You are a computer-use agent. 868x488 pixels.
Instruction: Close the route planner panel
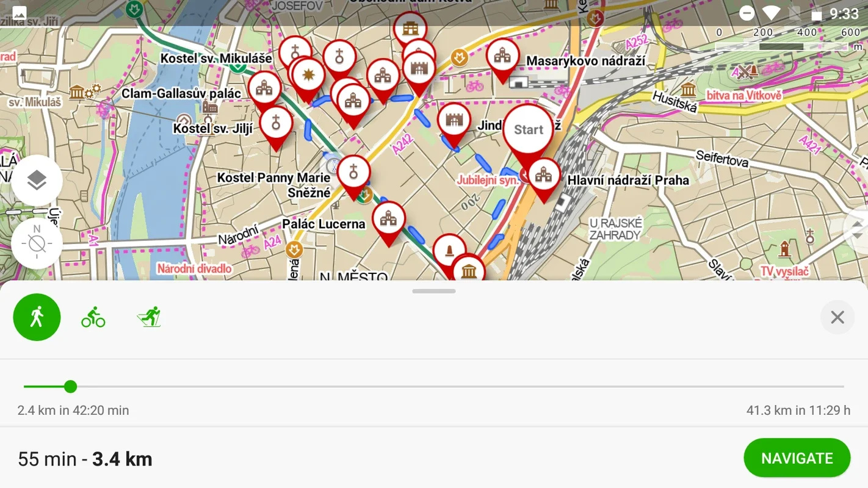pos(837,317)
